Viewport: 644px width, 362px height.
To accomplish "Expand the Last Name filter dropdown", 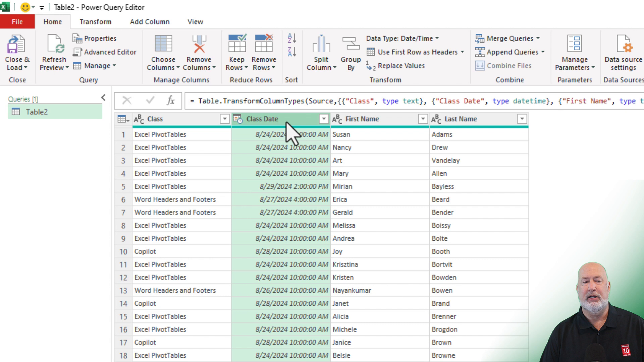I will coord(522,119).
